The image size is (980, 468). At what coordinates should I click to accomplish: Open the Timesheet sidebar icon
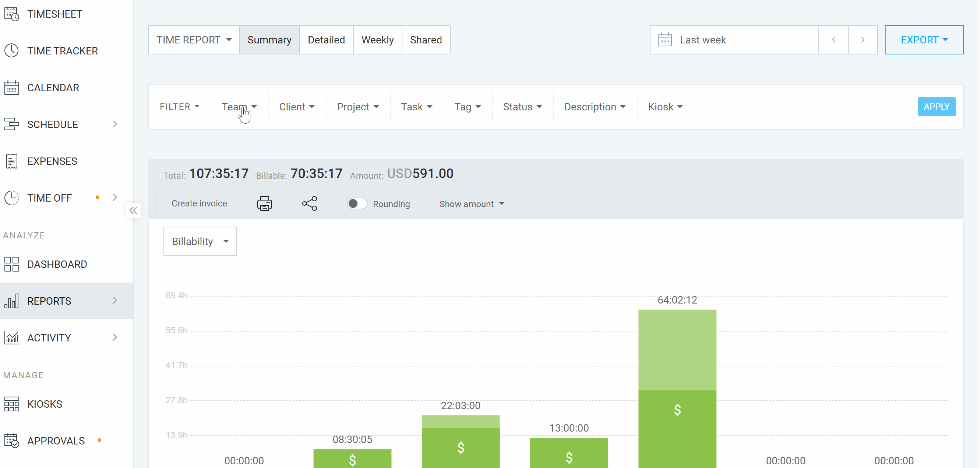(x=11, y=14)
